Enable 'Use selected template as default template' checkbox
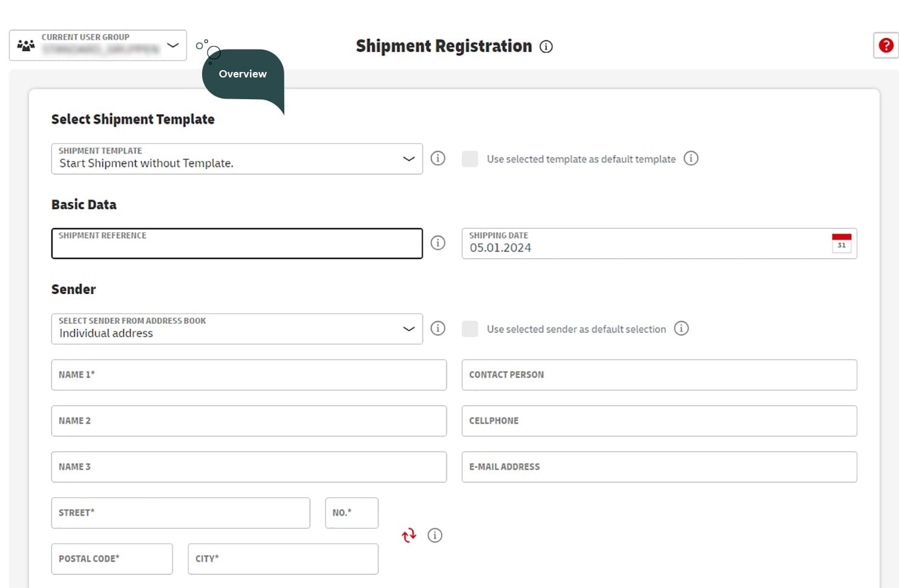 (470, 159)
